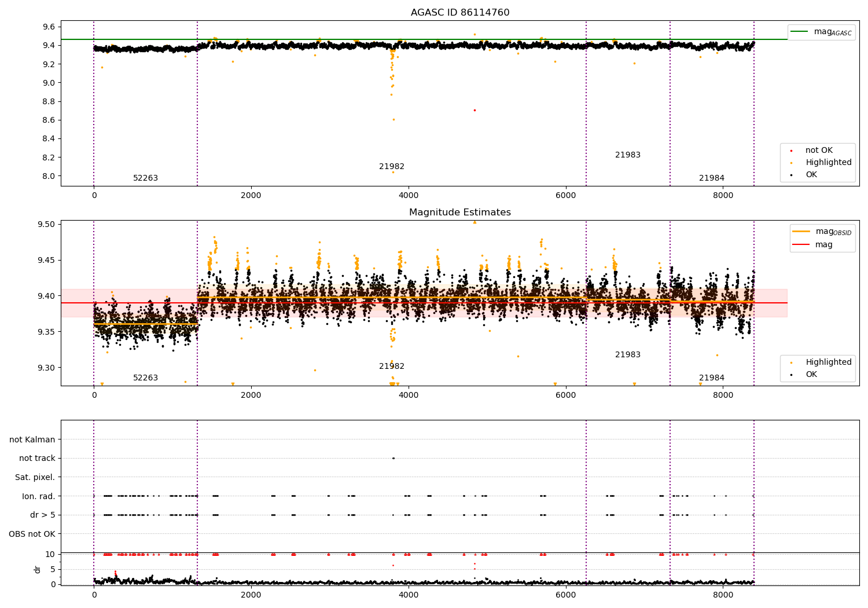Image resolution: width=868 pixels, height=608 pixels.
Task: Click the 8.0 tick label on top plot
Action: pyautogui.click(x=49, y=176)
